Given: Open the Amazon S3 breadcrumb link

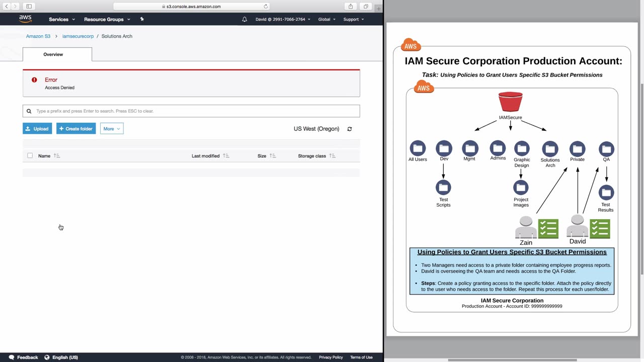Looking at the screenshot, I should coord(38,36).
